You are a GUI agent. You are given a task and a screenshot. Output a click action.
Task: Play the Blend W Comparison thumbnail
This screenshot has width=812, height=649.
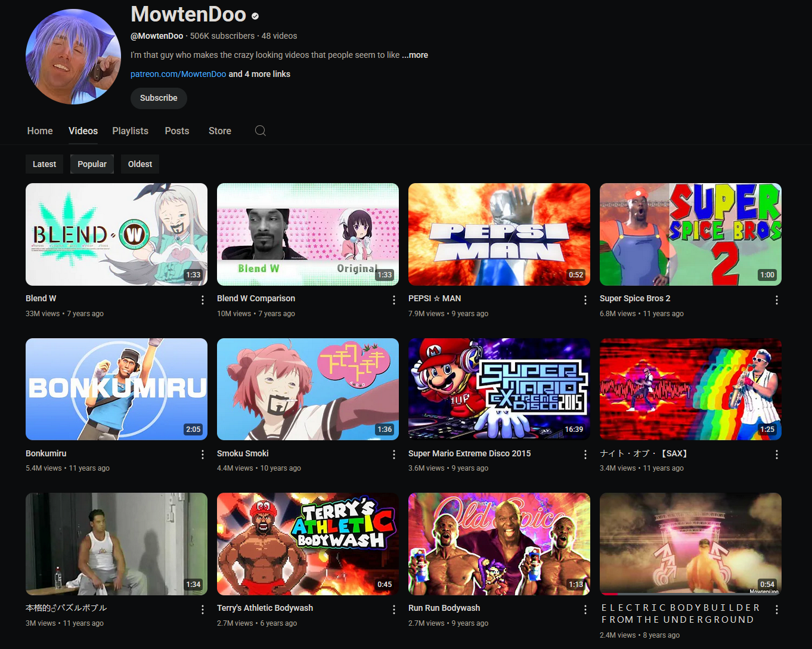[308, 234]
